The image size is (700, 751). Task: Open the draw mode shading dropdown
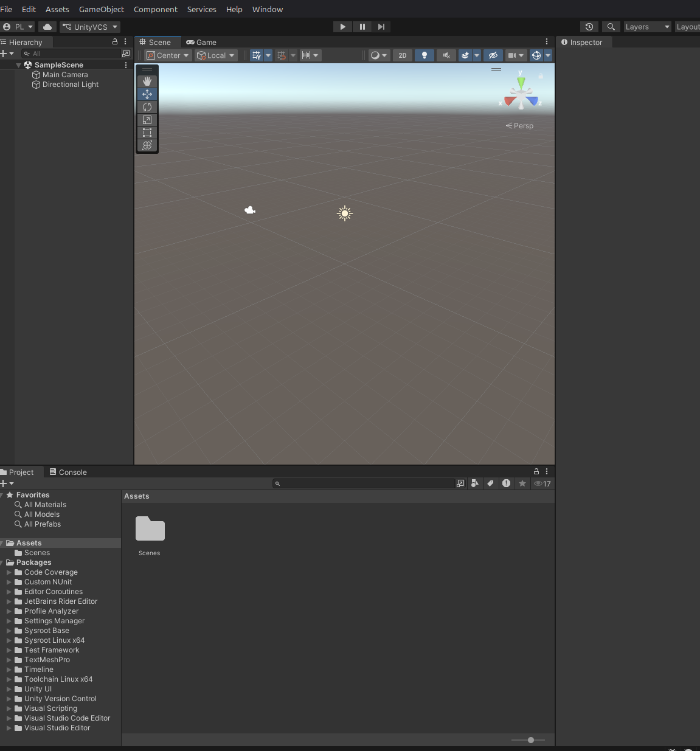(x=379, y=55)
